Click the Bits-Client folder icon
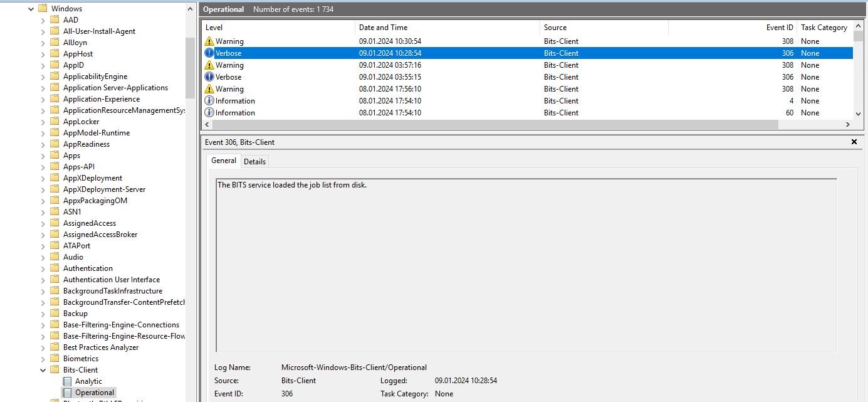This screenshot has width=868, height=402. 55,370
